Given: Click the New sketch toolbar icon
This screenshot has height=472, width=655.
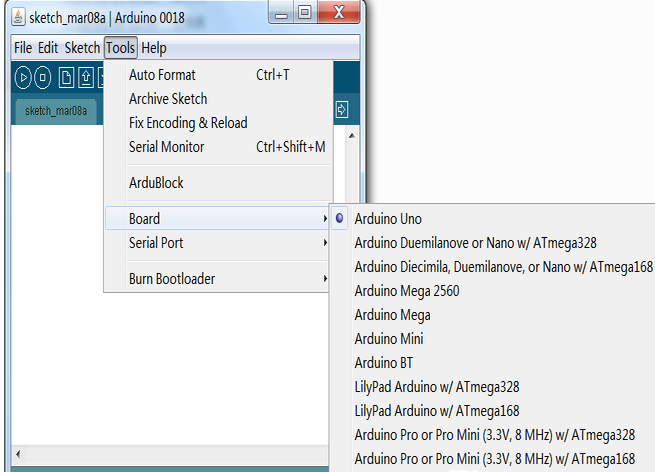Looking at the screenshot, I should [66, 78].
